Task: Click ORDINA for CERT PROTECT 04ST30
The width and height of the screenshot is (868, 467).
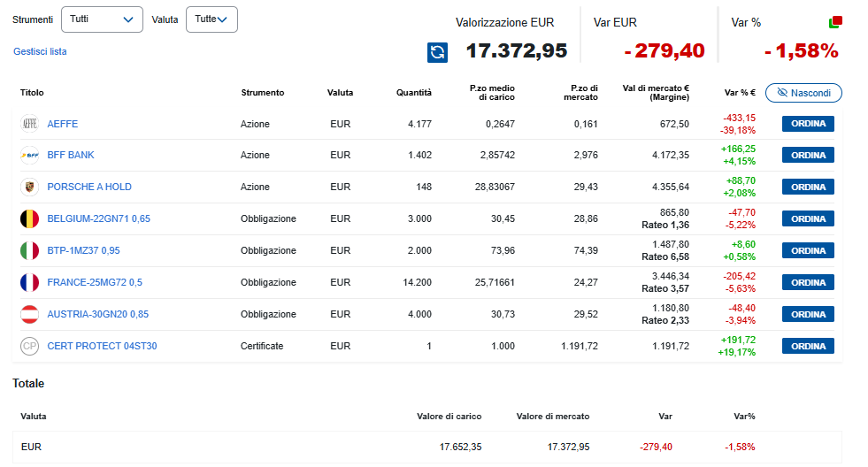Action: point(808,346)
